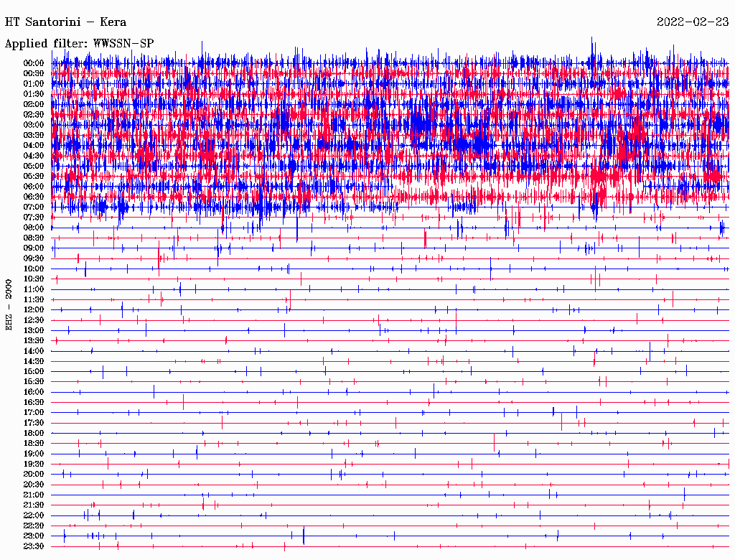Select the 03:00 time label
Image resolution: width=735 pixels, height=560 pixels.
[34, 125]
